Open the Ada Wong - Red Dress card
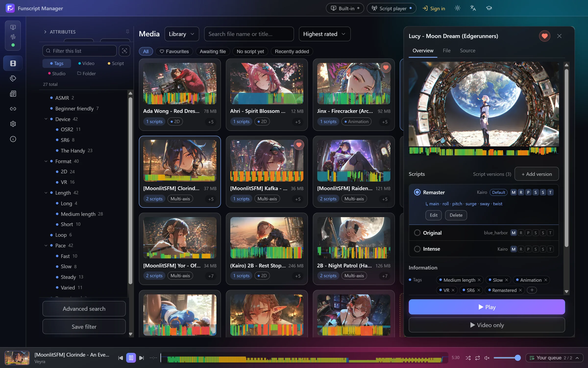This screenshot has height=368, width=588. 180,94
